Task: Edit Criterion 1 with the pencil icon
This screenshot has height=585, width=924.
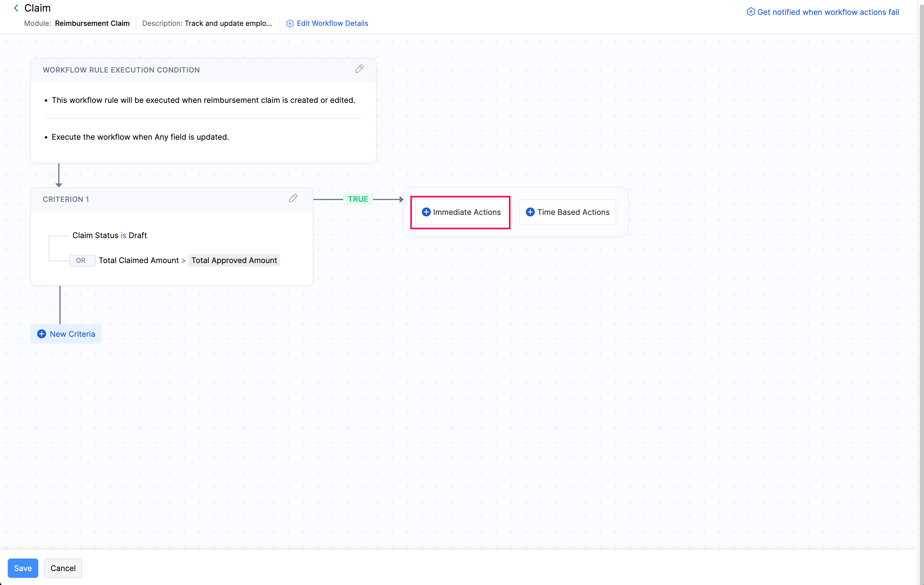Action: (293, 198)
